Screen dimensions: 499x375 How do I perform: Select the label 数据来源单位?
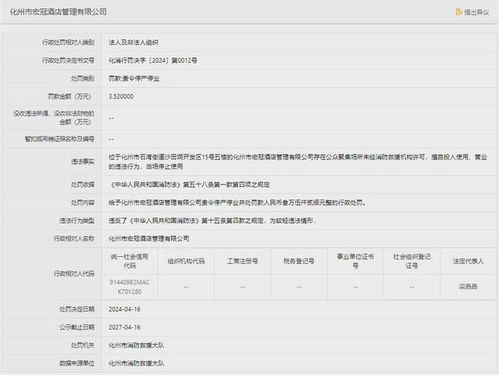pyautogui.click(x=77, y=363)
